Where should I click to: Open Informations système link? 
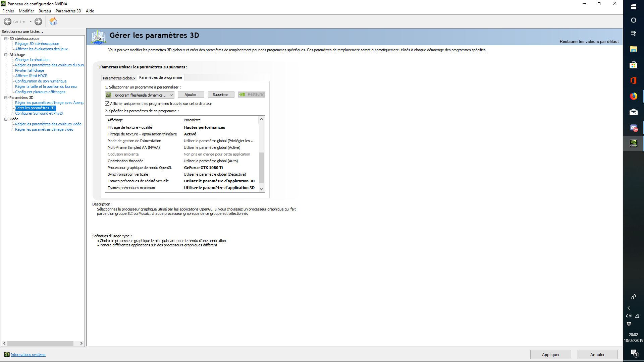28,355
